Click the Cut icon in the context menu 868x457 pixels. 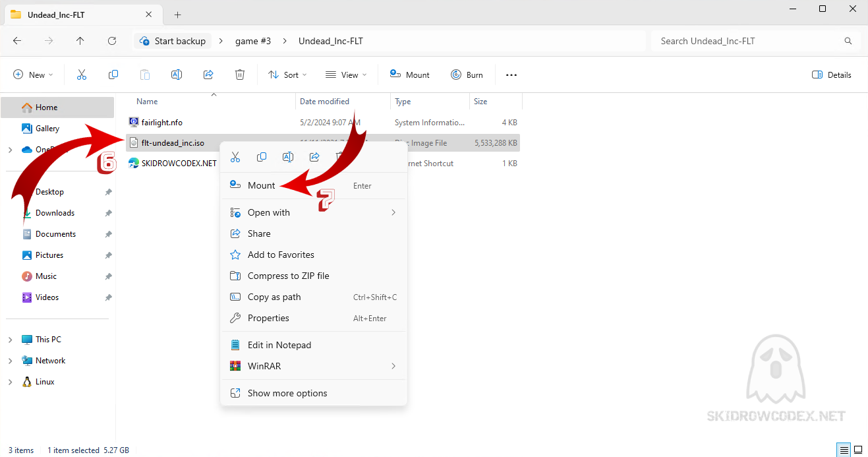[x=235, y=157]
